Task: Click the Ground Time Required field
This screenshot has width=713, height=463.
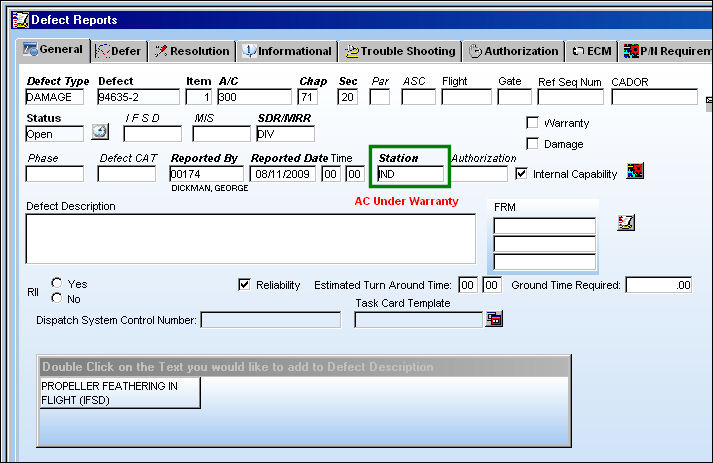Action: click(659, 285)
